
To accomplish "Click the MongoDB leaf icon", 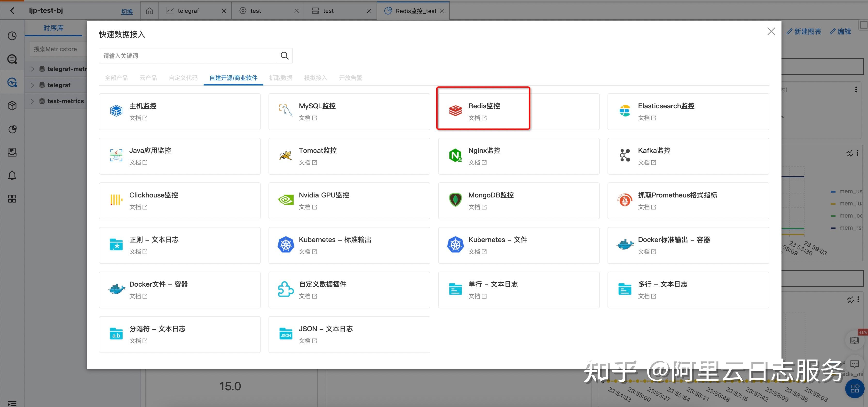I will pos(455,199).
